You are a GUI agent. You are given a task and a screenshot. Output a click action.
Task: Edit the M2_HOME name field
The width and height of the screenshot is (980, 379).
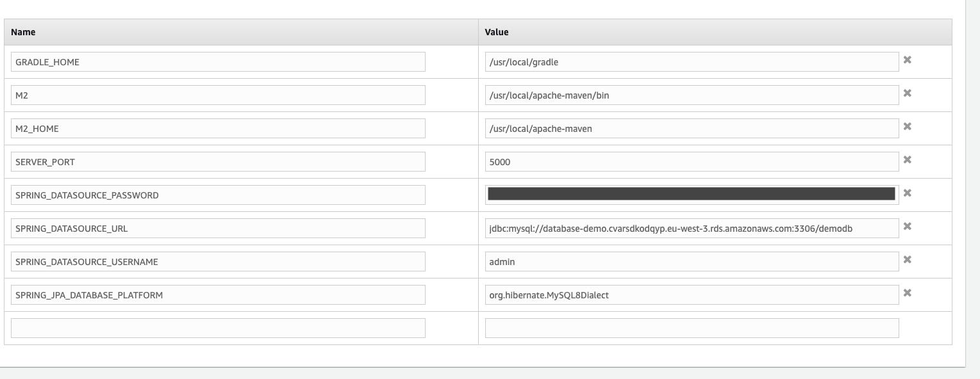[218, 129]
